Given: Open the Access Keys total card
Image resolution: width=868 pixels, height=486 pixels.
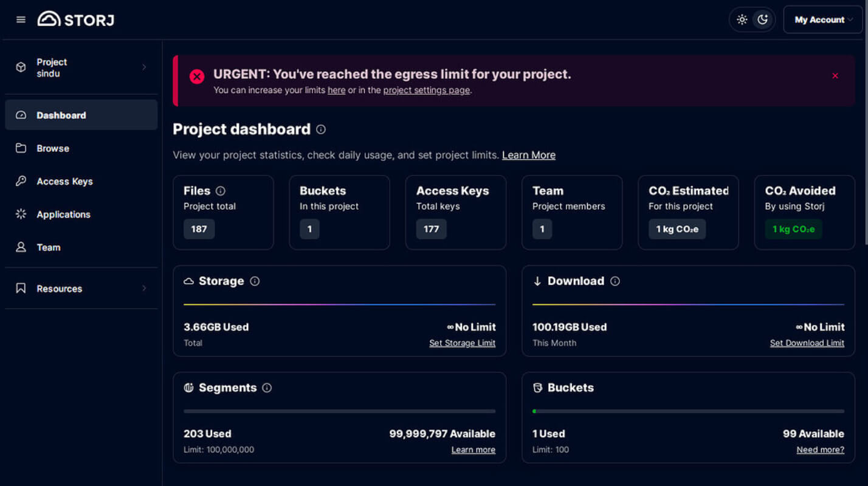Looking at the screenshot, I should [456, 213].
